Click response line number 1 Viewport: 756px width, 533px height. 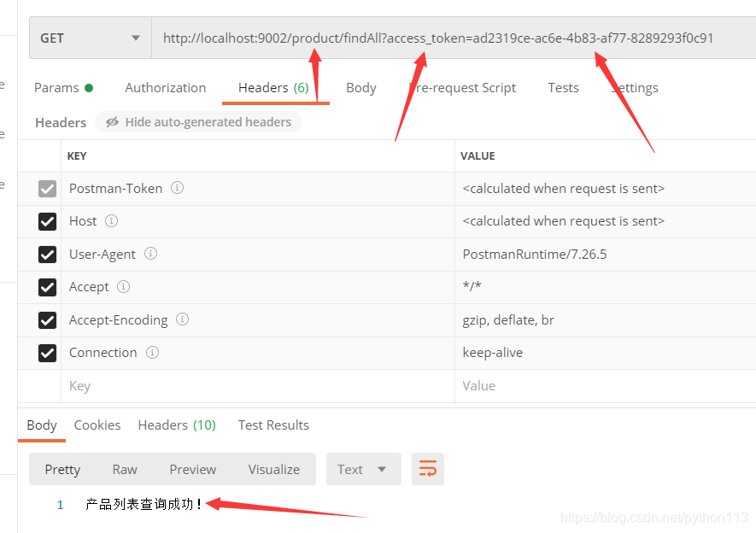(61, 505)
